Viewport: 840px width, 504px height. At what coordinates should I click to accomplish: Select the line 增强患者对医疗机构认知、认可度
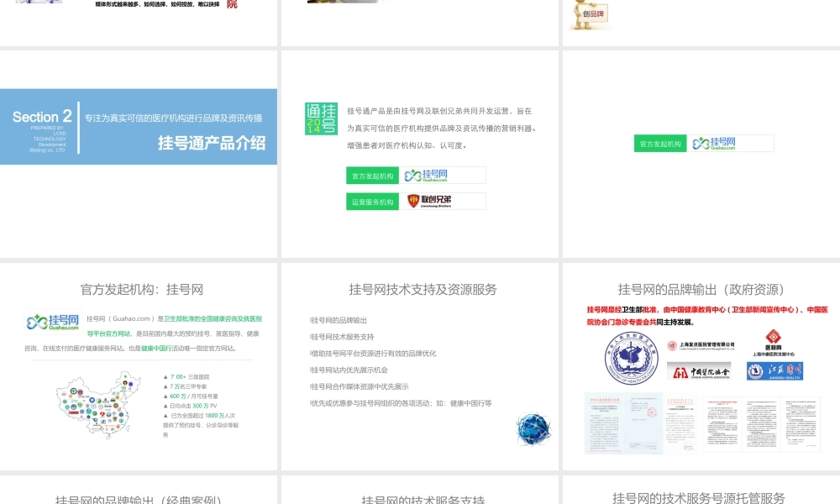[x=407, y=145]
